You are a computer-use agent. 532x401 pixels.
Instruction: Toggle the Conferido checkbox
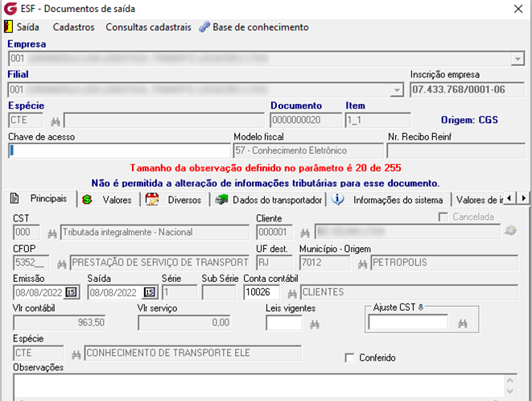point(349,358)
